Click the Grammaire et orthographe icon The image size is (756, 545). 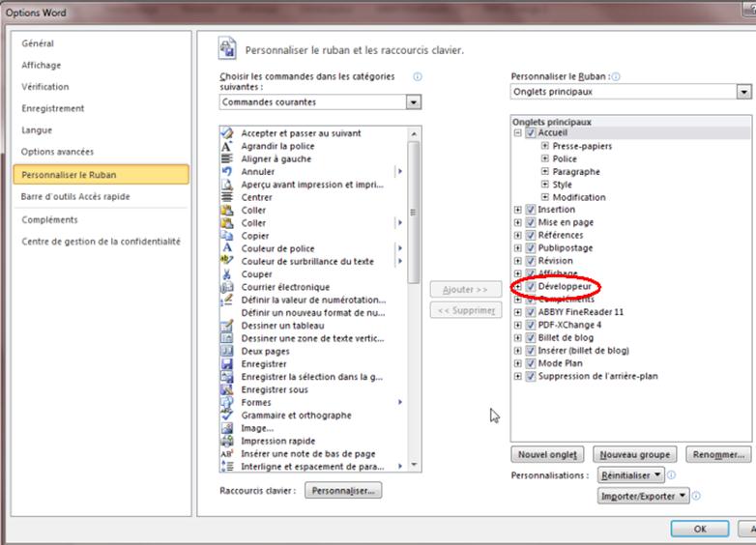click(227, 416)
